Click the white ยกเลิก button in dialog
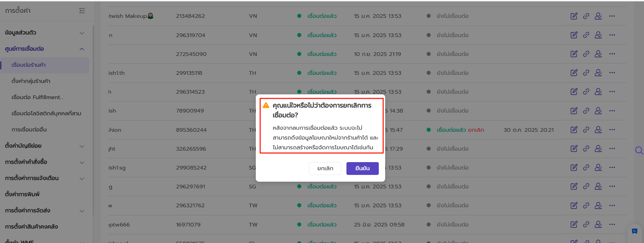Viewport: 644px width, 243px height. tap(325, 169)
